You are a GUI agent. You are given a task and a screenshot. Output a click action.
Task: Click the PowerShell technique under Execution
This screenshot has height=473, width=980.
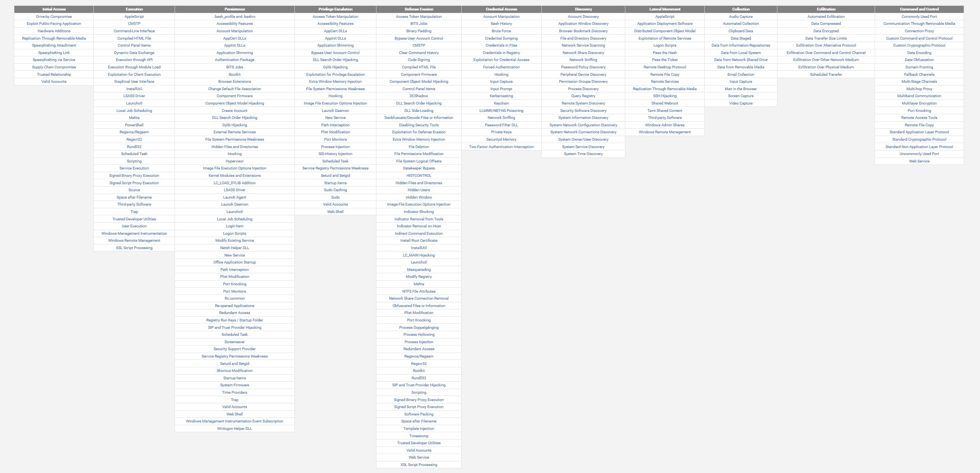[x=134, y=125]
